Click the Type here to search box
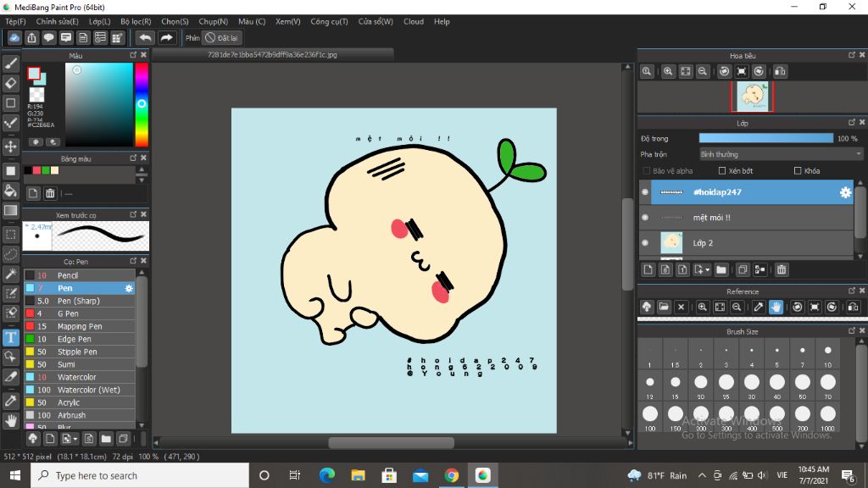The image size is (868, 488). [x=140, y=476]
